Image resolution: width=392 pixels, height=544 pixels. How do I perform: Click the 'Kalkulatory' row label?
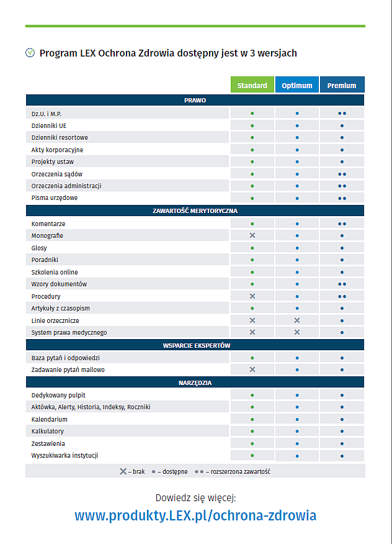coord(48,431)
